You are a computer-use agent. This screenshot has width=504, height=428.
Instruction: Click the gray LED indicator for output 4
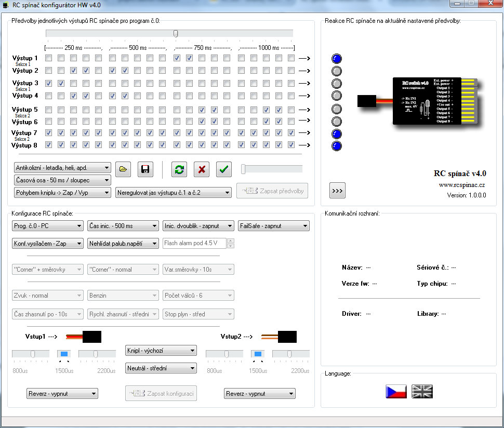point(337,96)
